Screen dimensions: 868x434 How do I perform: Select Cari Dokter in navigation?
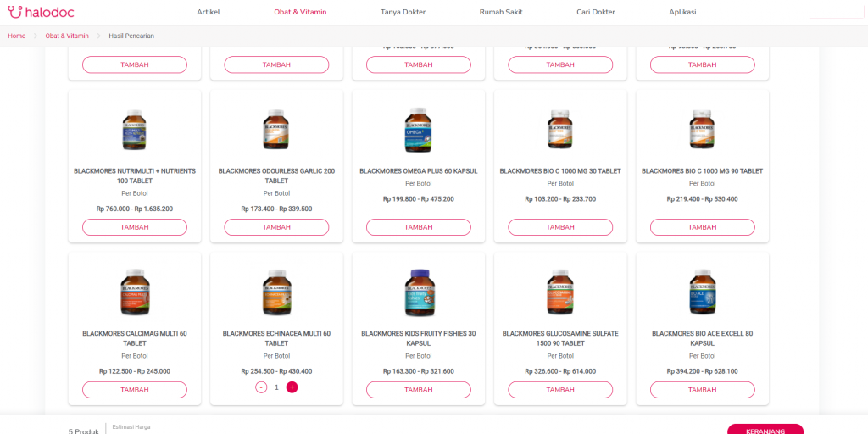[x=596, y=12]
